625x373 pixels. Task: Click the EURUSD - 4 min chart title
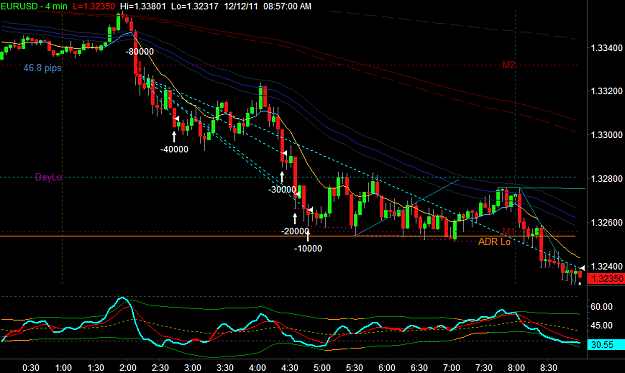(x=34, y=6)
